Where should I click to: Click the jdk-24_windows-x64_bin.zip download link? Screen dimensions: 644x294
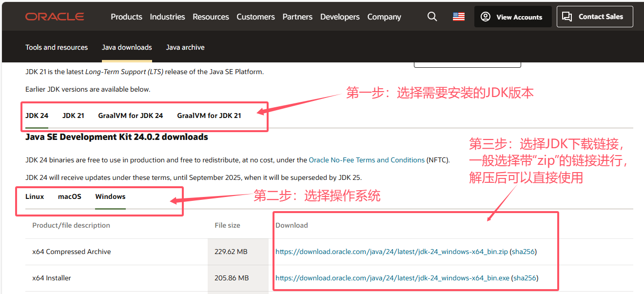[392, 252]
